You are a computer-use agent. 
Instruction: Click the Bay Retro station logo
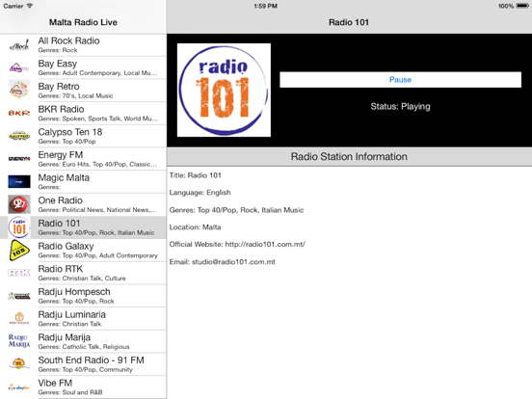click(x=19, y=90)
